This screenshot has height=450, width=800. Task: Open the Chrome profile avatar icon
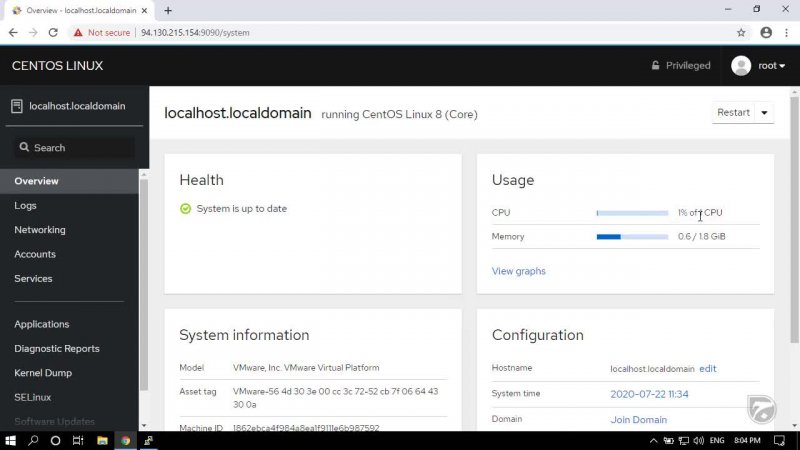click(766, 32)
